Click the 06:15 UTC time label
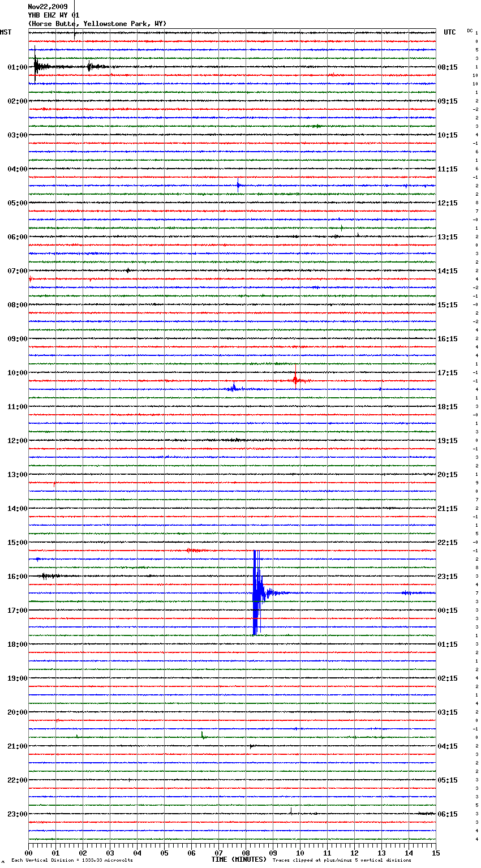Image resolution: width=481 pixels, height=868 pixels. 448,814
